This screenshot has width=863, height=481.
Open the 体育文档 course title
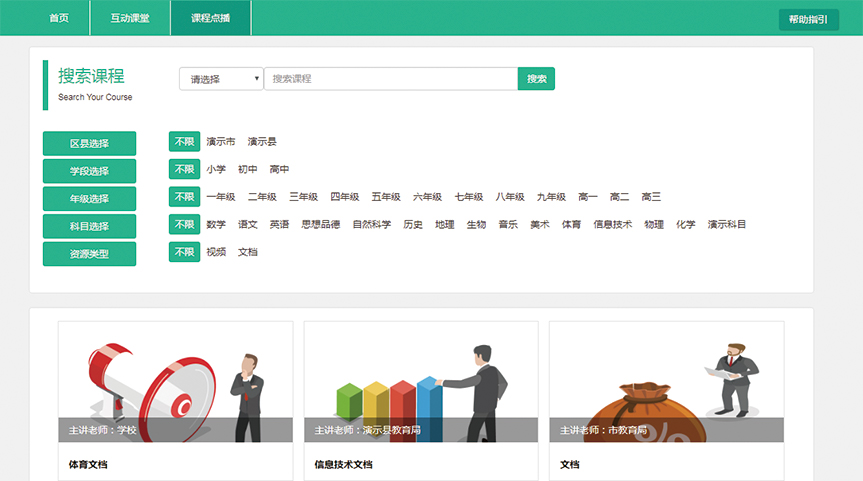pyautogui.click(x=88, y=464)
